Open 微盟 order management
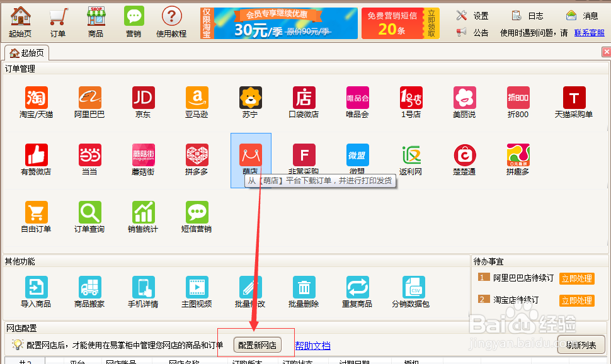 pos(357,160)
